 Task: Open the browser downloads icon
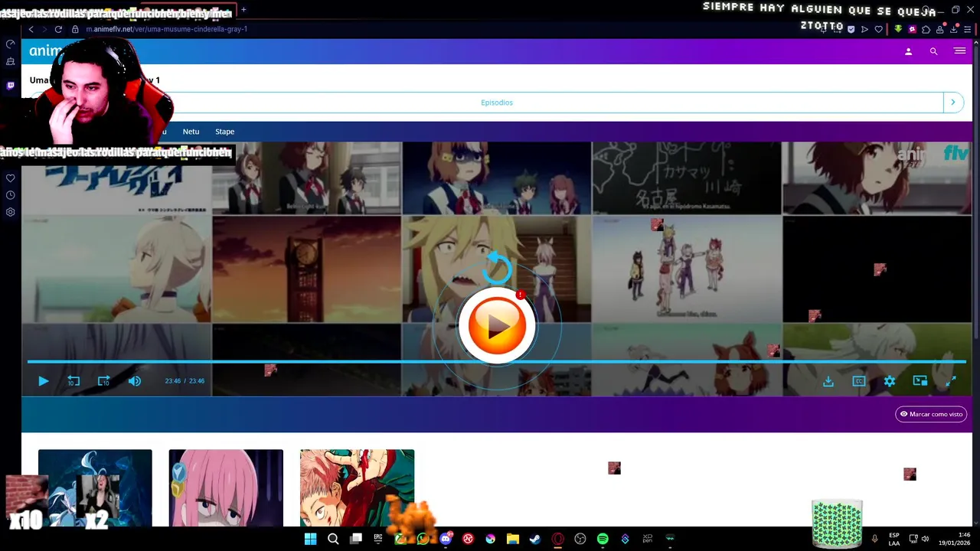[953, 29]
